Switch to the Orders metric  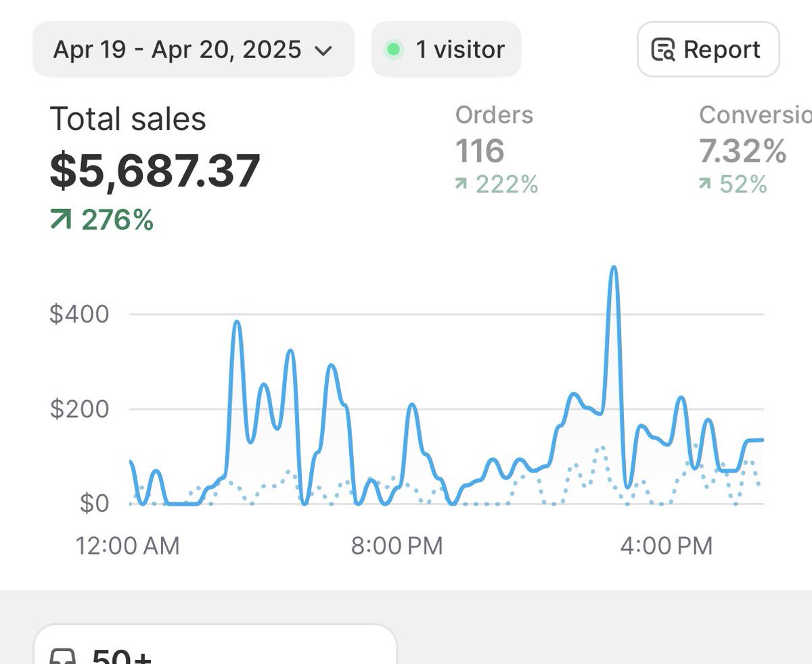click(494, 115)
